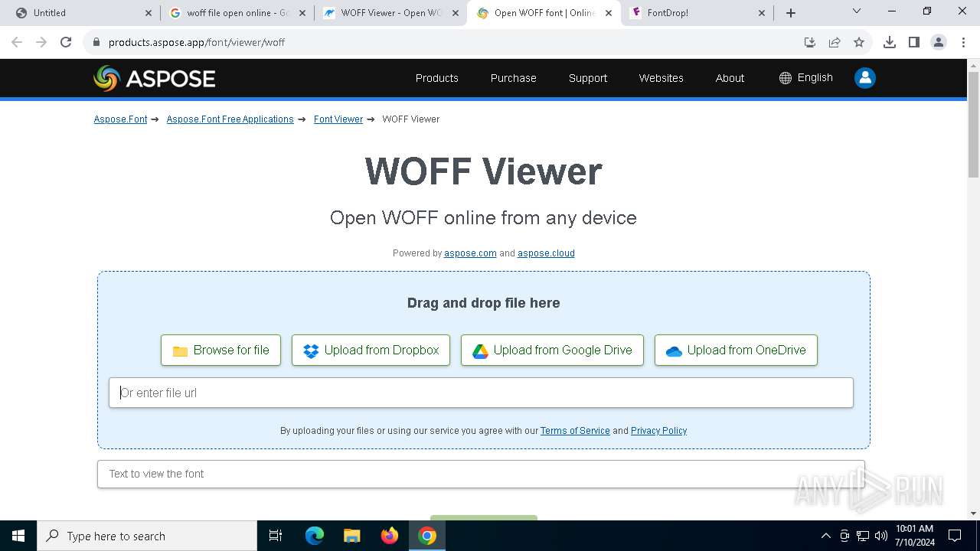Focus the 'Or enter file url' field

click(481, 393)
